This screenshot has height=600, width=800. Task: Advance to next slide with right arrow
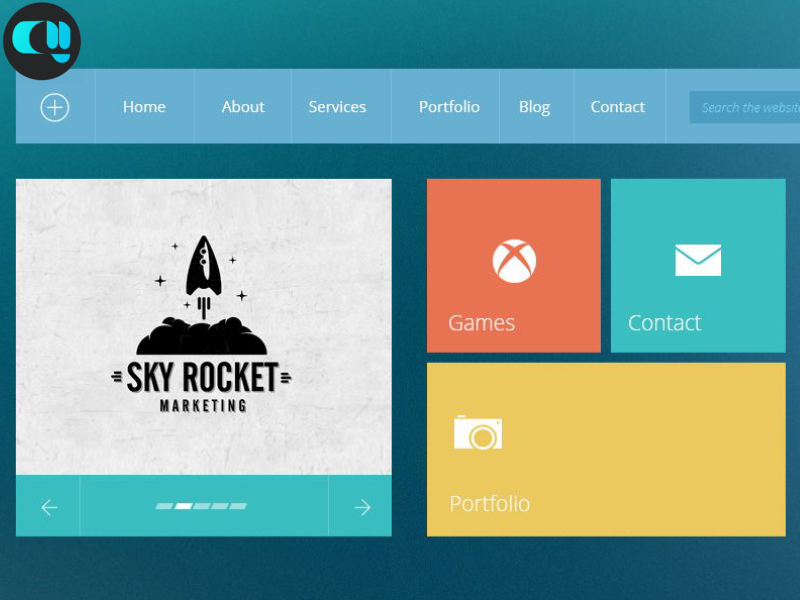(361, 507)
